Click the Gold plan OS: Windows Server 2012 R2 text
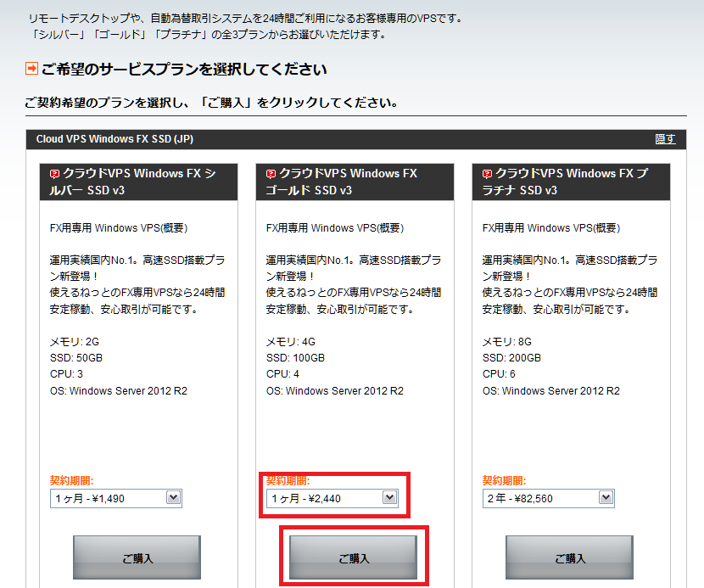The height and width of the screenshot is (588, 704). coord(335,391)
